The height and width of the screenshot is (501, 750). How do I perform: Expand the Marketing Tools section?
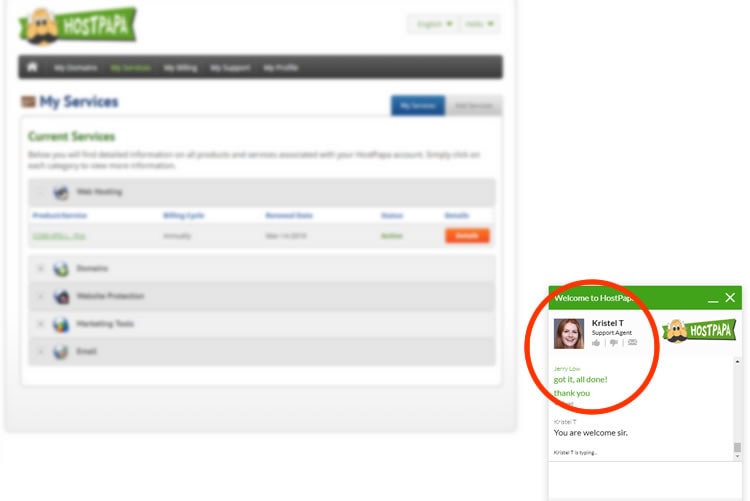[41, 324]
